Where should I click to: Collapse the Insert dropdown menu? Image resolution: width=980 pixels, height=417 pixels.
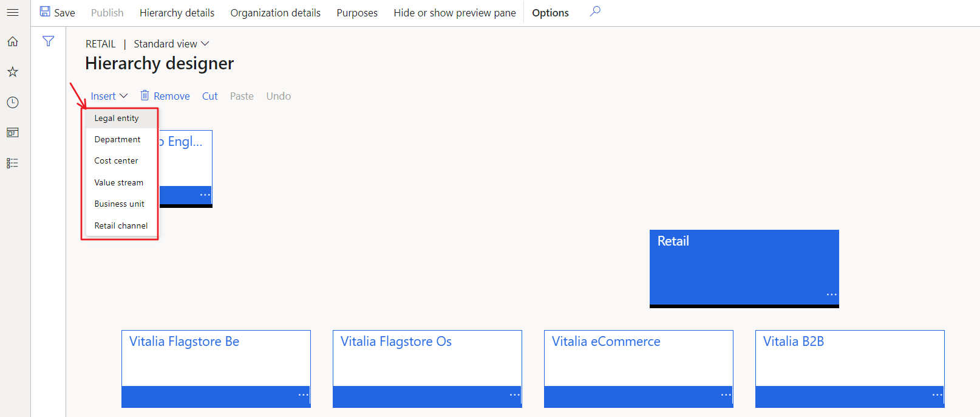tap(109, 96)
